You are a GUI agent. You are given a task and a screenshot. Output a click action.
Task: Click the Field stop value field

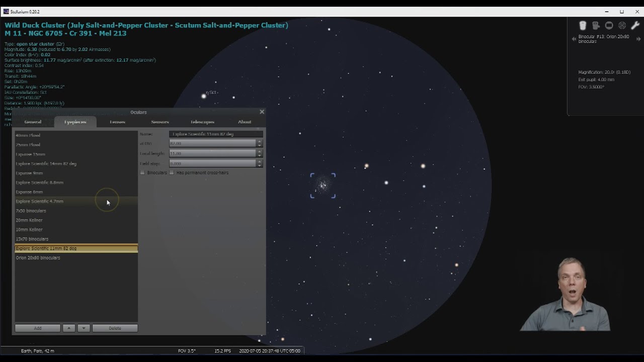[213, 163]
